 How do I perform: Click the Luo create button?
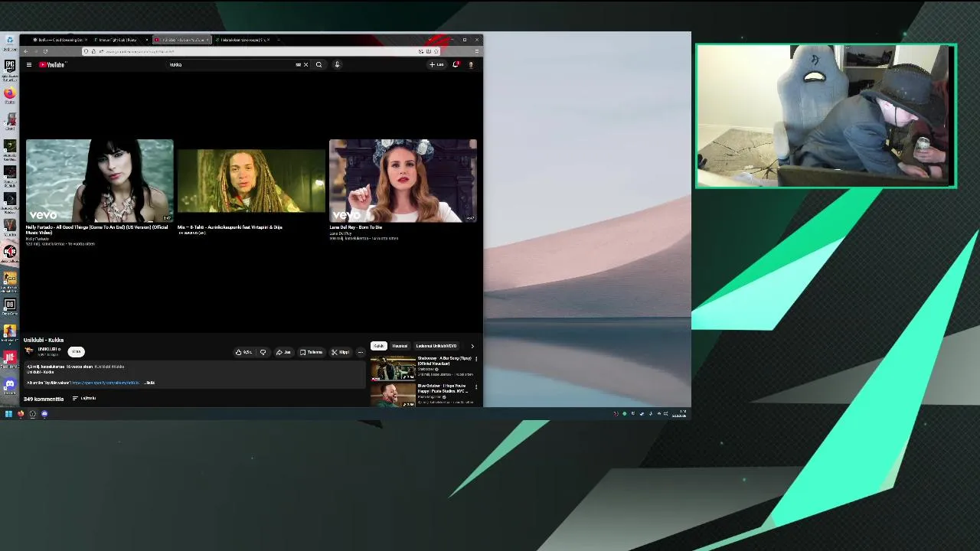(437, 65)
